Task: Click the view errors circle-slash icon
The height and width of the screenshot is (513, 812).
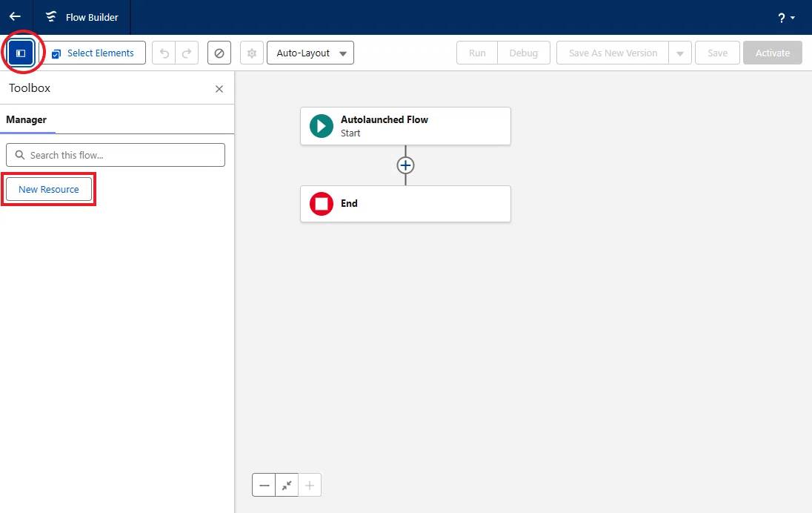Action: coord(219,53)
